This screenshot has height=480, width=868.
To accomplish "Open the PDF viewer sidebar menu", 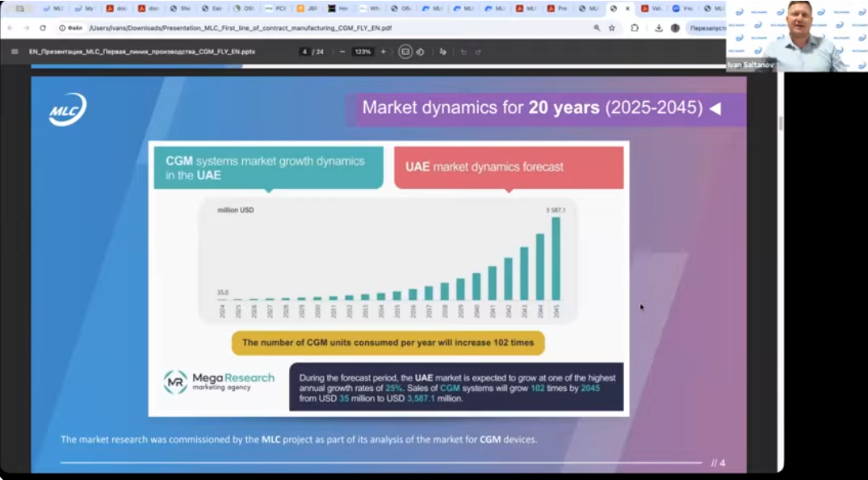I will pyautogui.click(x=15, y=51).
